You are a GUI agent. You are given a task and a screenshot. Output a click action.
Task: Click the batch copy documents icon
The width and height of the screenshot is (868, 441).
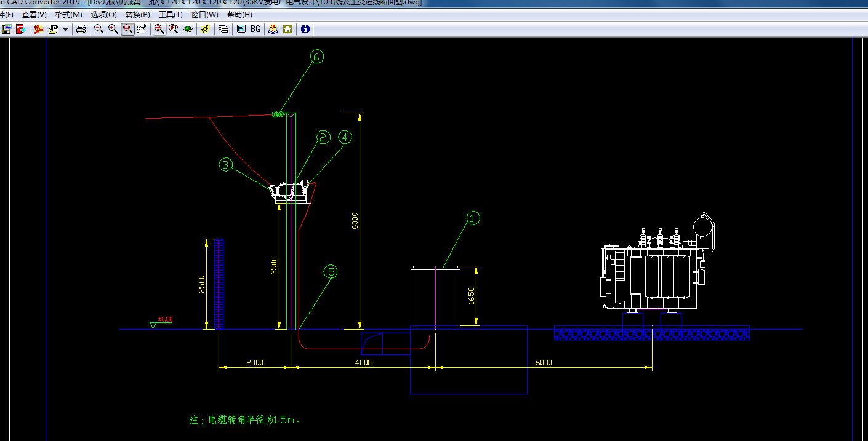[x=54, y=29]
